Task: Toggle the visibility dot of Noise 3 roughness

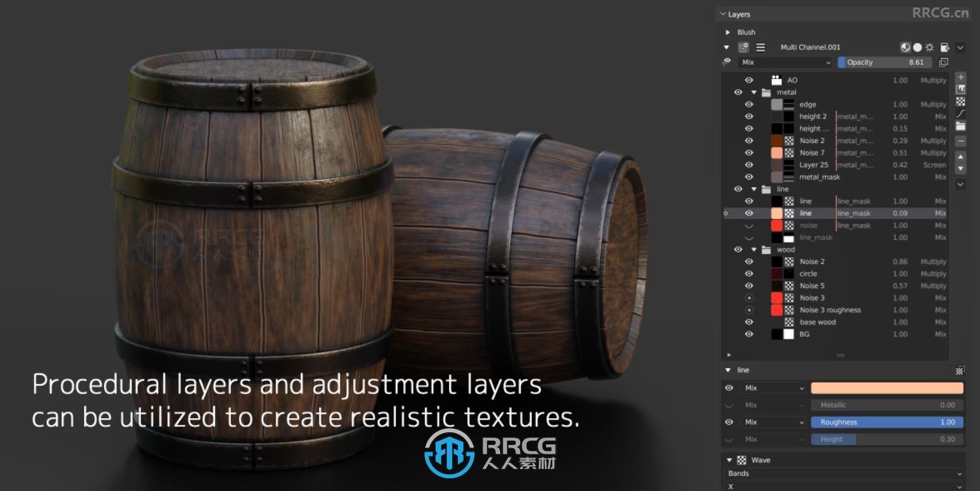Action: 749,310
